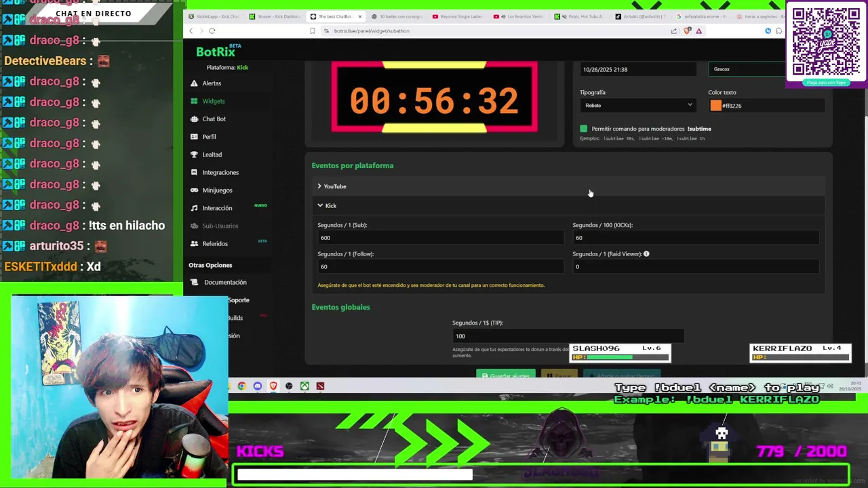
Task: Click the Yape QR code overlay
Action: click(827, 42)
